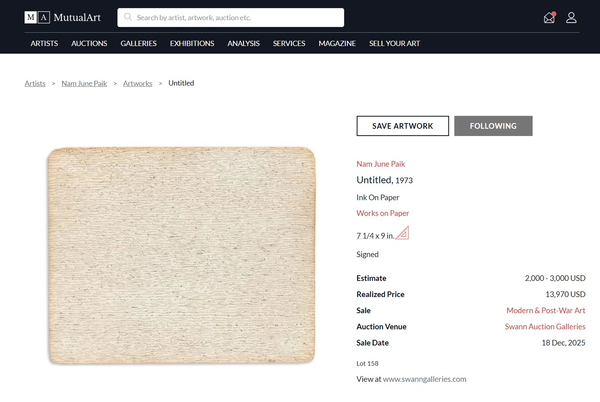
Task: Toggle the Following button
Action: (x=493, y=126)
